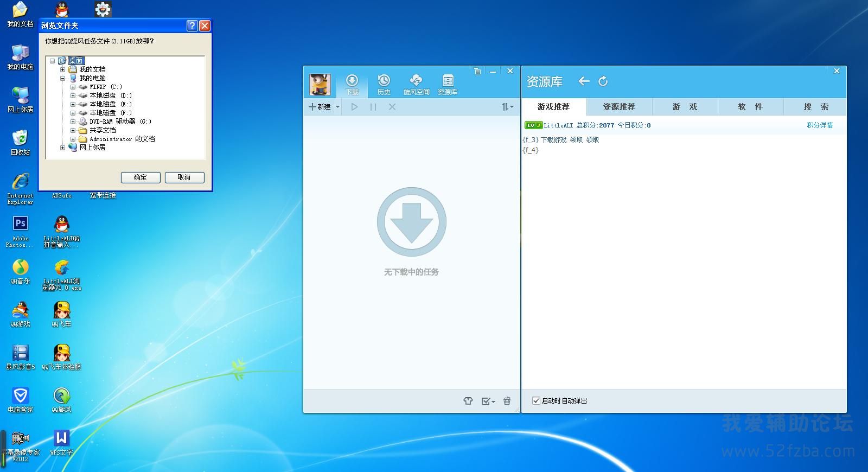Select the Internet Explorer desktop icon

click(x=21, y=189)
